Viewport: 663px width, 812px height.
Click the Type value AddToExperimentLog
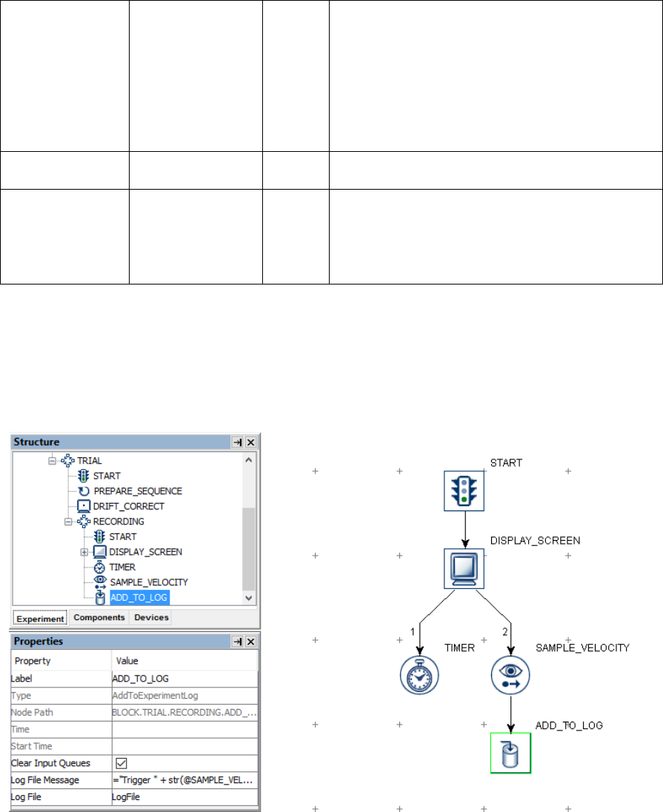coord(184,696)
